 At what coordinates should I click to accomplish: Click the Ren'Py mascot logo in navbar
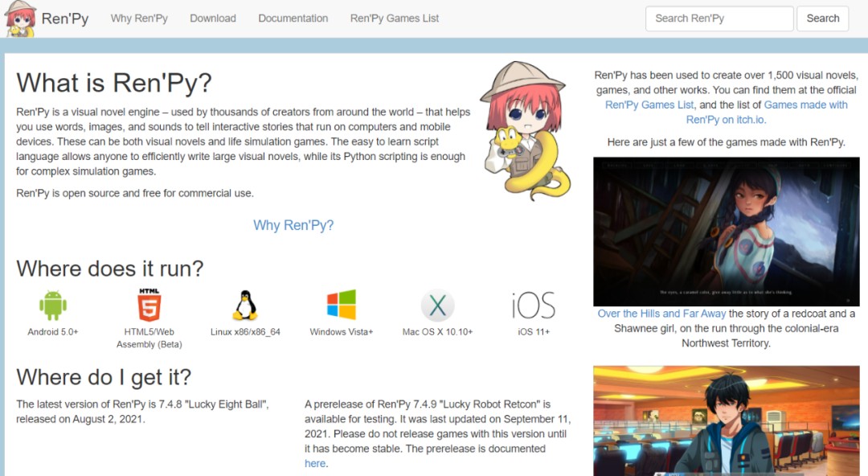coord(20,18)
